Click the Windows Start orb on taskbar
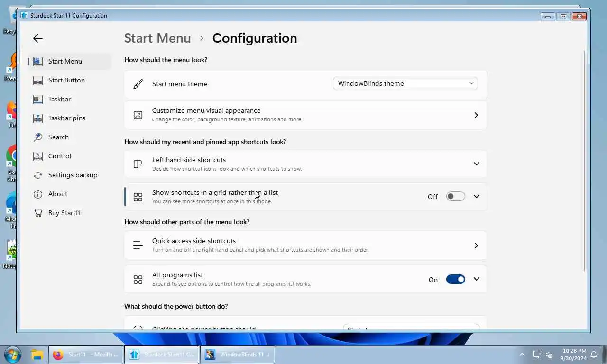The width and height of the screenshot is (607, 364). [13, 355]
